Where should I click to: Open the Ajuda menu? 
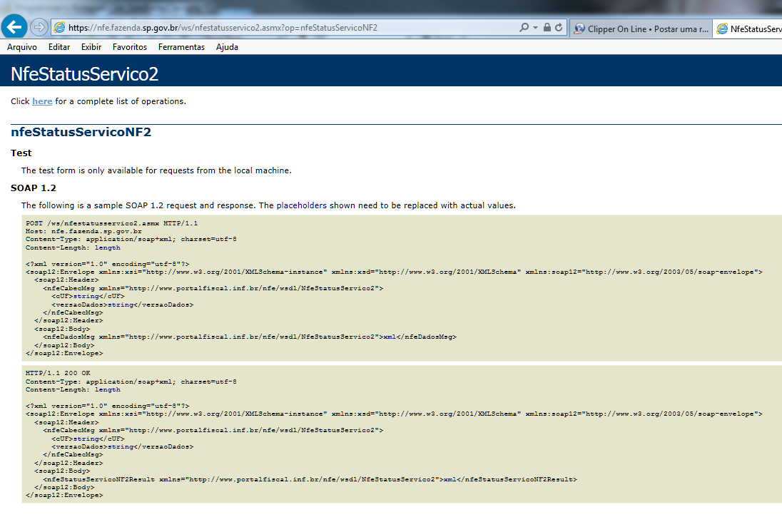point(227,47)
